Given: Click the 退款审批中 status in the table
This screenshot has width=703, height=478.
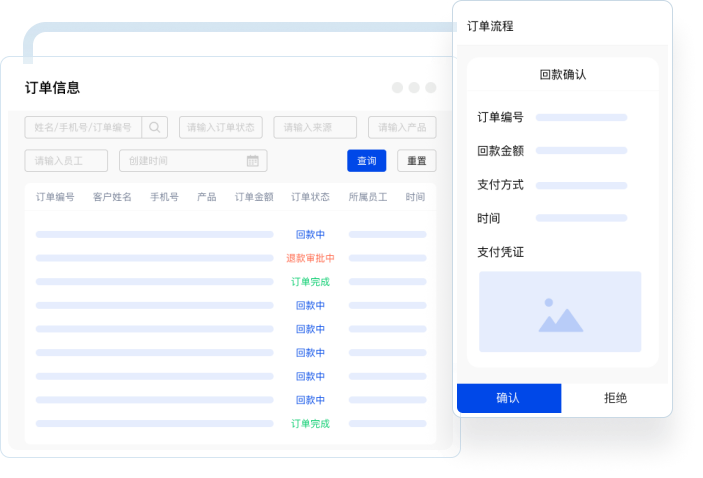Looking at the screenshot, I should tap(310, 258).
